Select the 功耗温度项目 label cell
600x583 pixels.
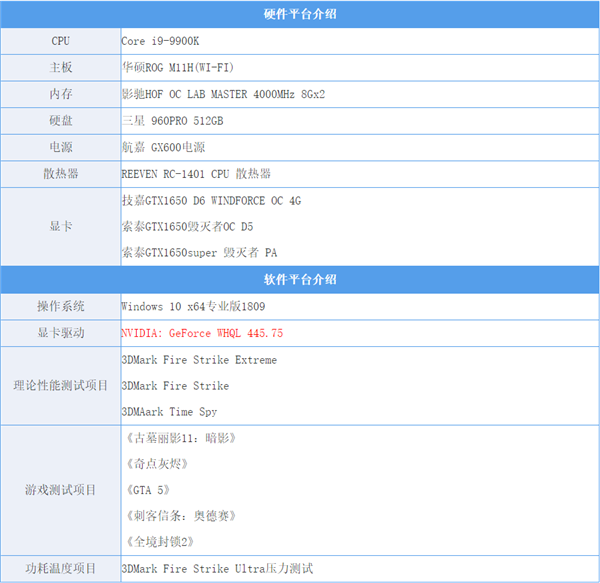(60, 569)
